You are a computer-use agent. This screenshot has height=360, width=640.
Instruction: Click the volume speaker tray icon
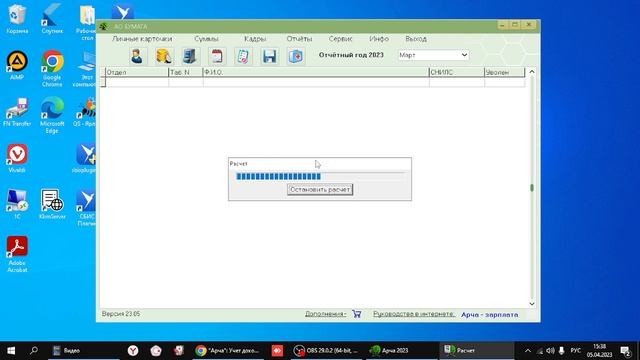(550, 351)
